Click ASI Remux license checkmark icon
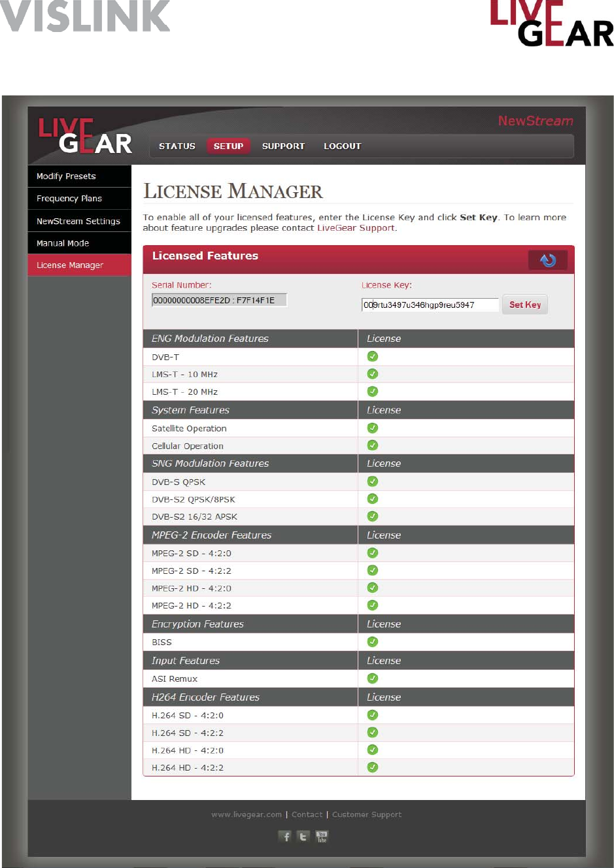Screen dimensions: 614x868 [x=373, y=678]
